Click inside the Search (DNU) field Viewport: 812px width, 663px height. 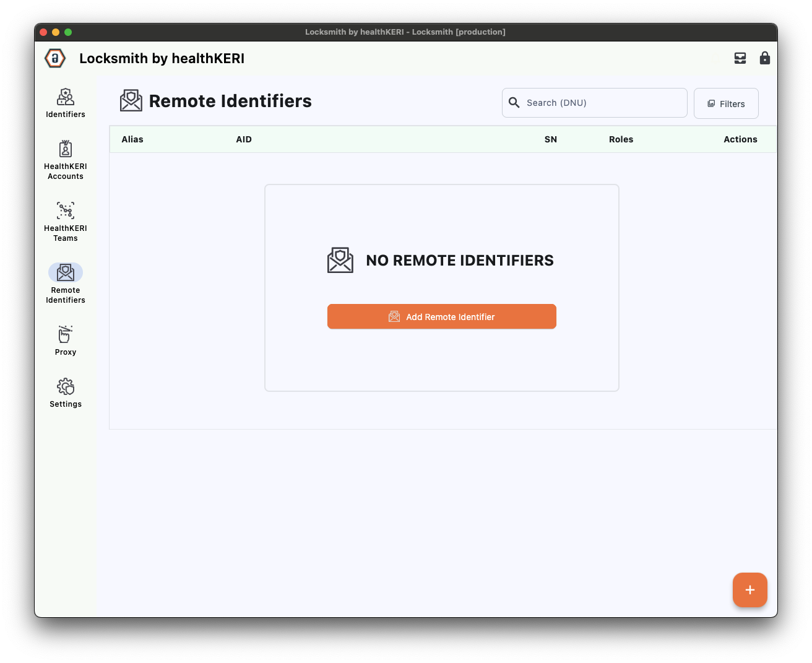[x=594, y=103]
